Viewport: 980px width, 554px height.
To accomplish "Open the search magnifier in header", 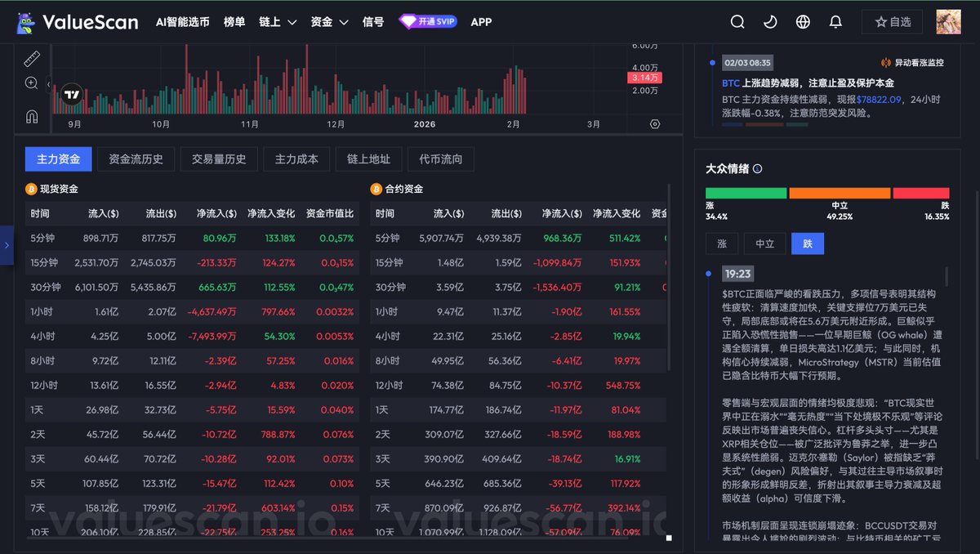I will tap(737, 22).
